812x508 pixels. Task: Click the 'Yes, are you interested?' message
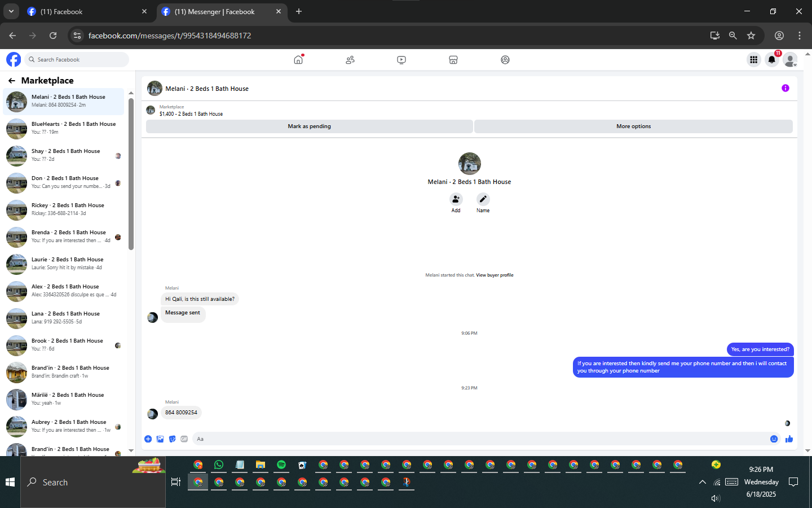click(x=760, y=349)
